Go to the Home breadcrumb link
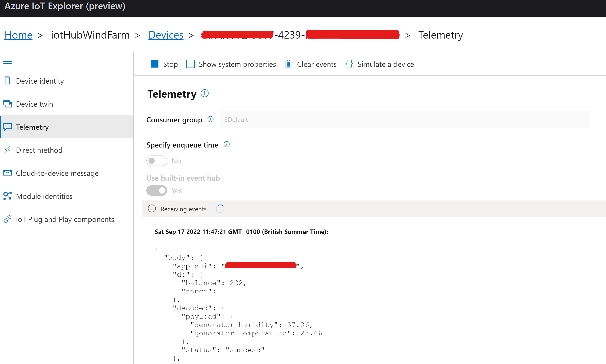606x364 pixels. (18, 35)
